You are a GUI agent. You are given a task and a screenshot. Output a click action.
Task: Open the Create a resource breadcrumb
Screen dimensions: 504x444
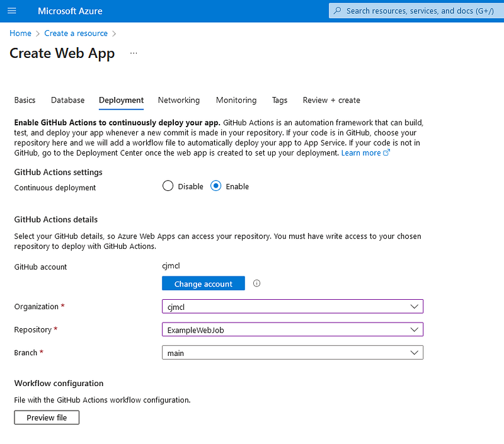(76, 33)
